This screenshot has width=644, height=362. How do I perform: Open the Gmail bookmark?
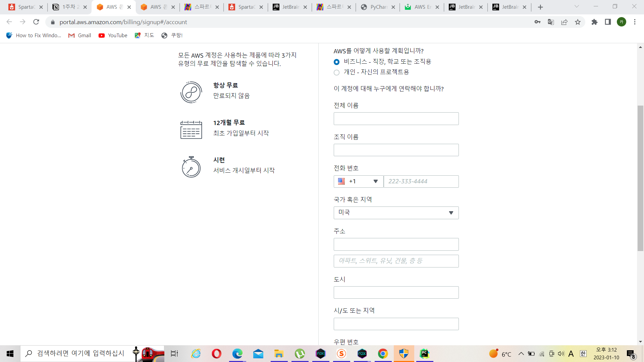coord(80,36)
